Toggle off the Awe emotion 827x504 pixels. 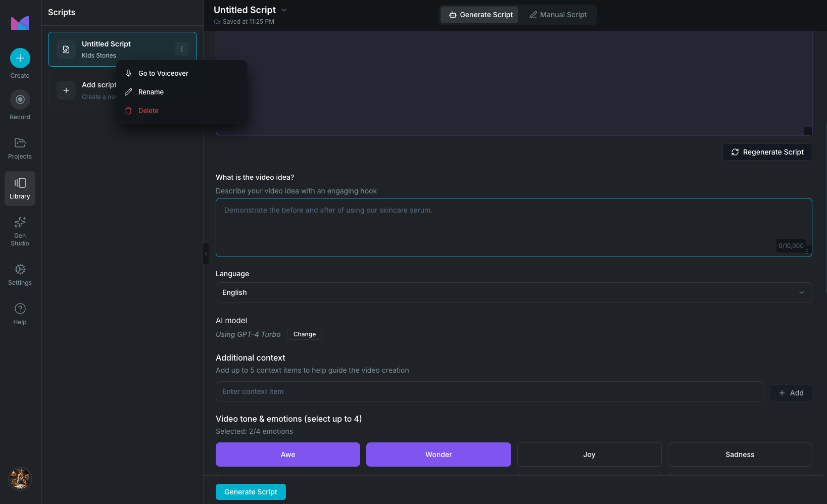(287, 455)
